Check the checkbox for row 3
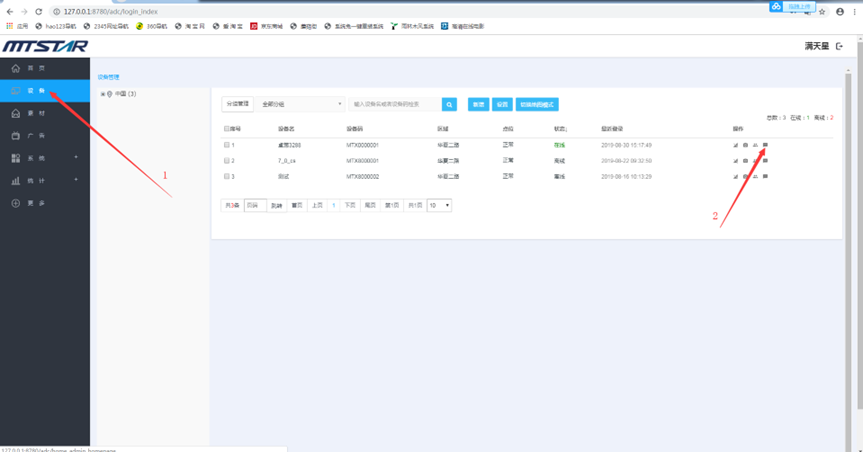863x452 pixels. pos(228,176)
